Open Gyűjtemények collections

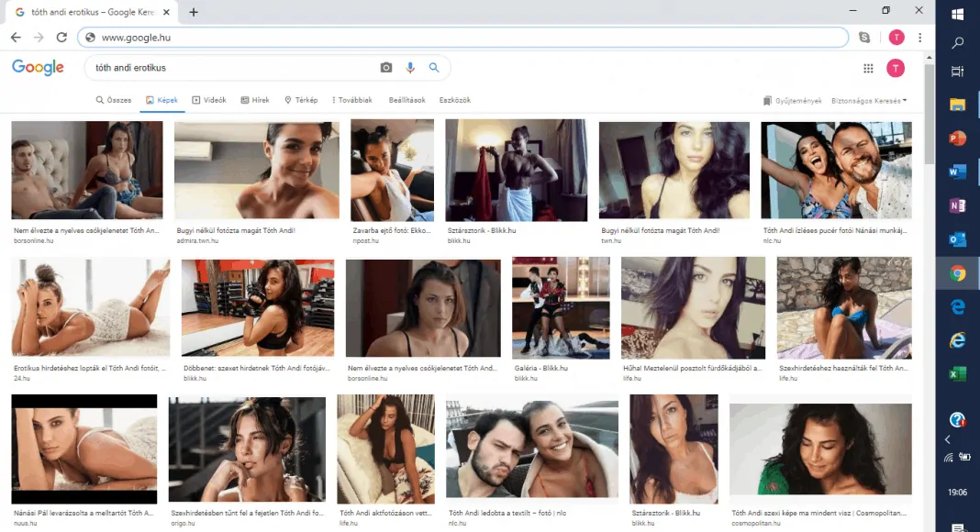(793, 100)
